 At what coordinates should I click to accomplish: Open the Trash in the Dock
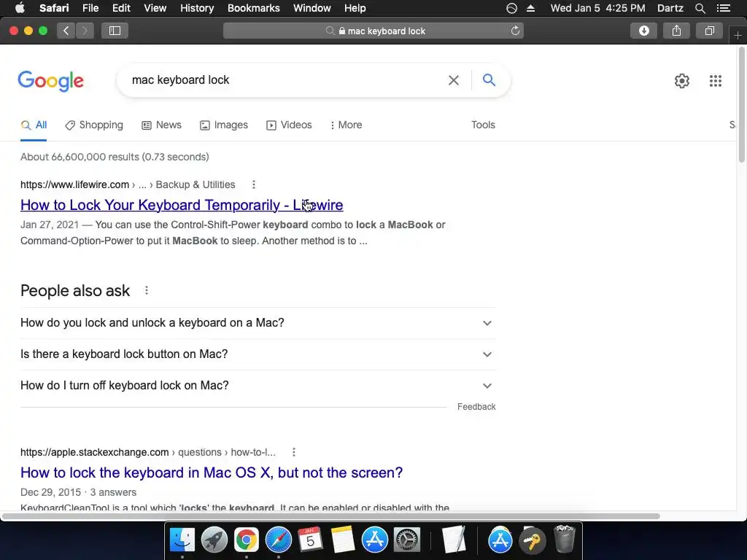(x=565, y=539)
